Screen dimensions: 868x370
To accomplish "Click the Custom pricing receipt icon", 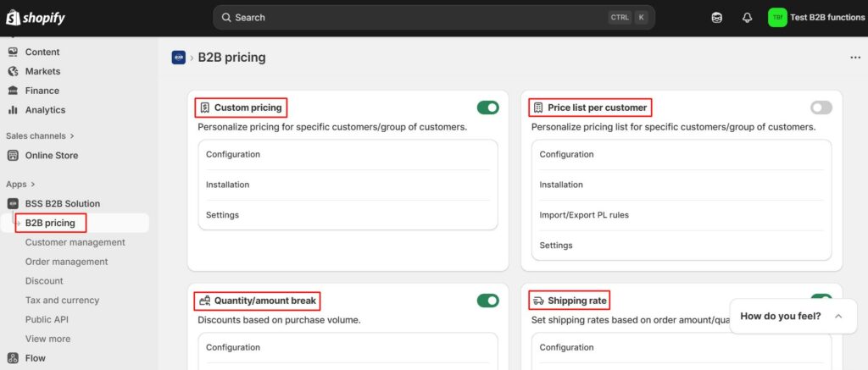I will point(205,108).
